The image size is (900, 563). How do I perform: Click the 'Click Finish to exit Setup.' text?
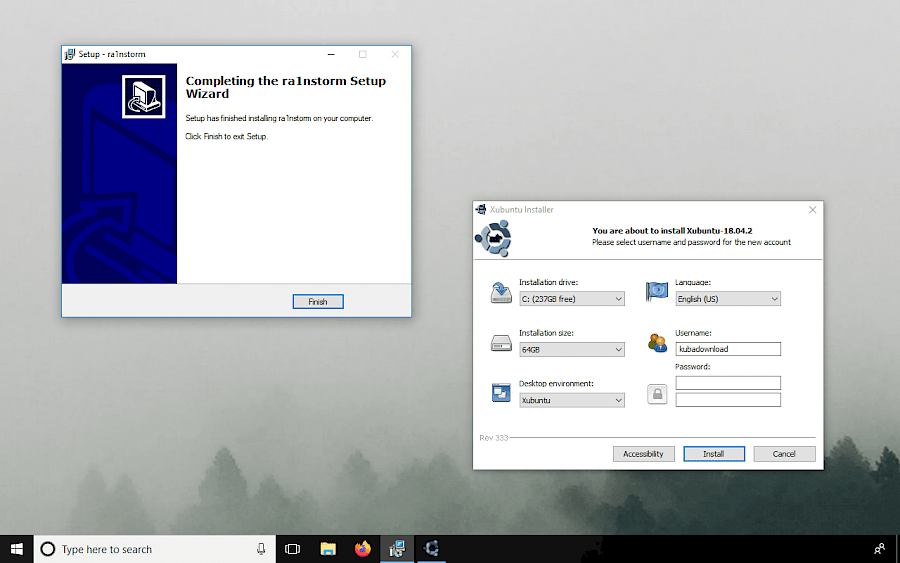(227, 136)
